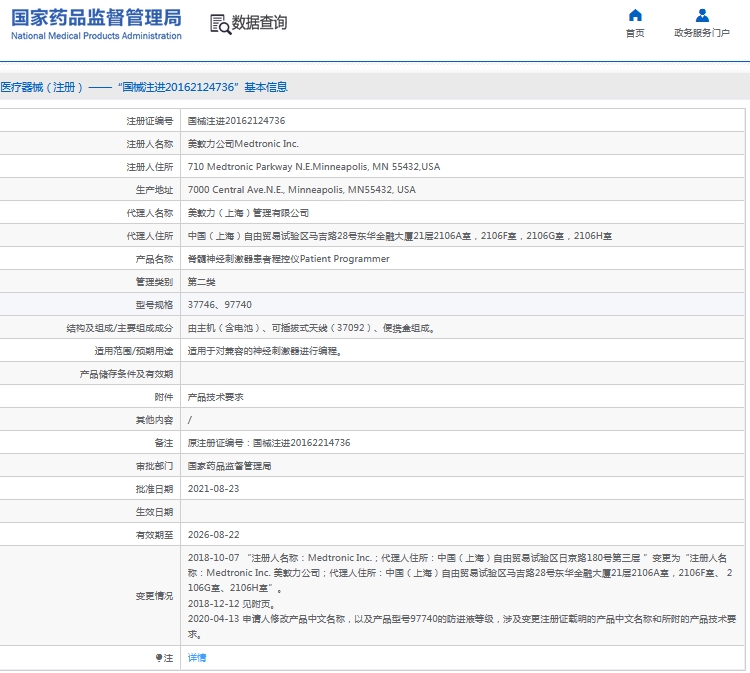Select change record dated 2020-04-13
The width and height of the screenshot is (750, 673).
tap(462, 627)
